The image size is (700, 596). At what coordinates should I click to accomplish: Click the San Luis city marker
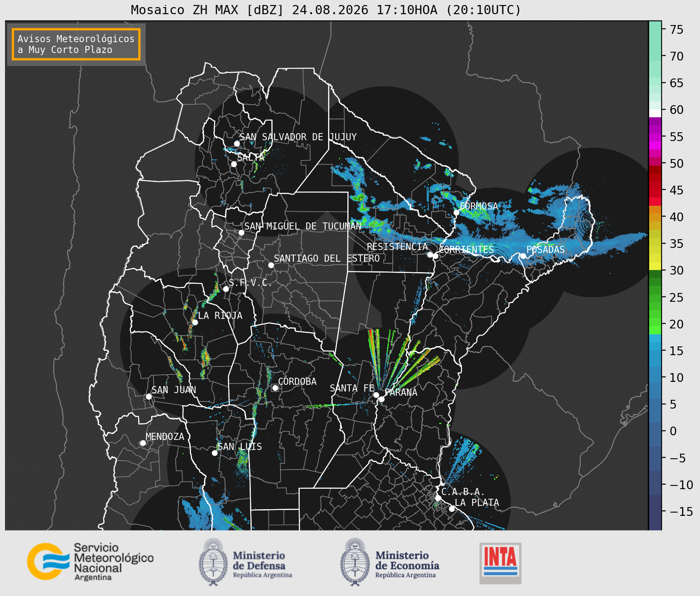coord(215,453)
